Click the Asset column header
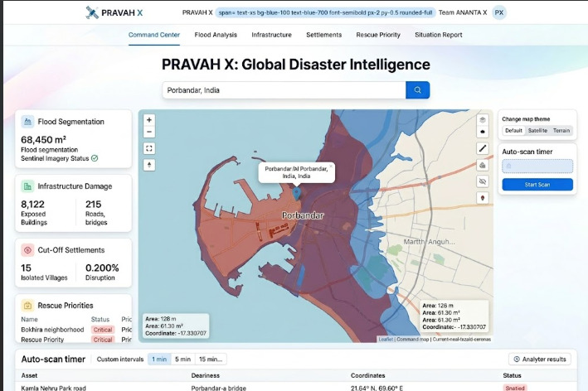This screenshot has width=588, height=391. point(29,375)
